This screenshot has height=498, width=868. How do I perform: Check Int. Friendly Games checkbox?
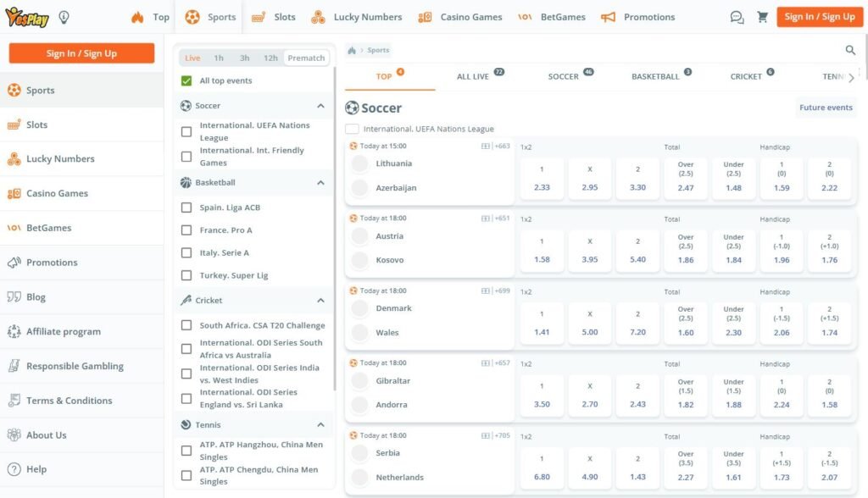(186, 157)
